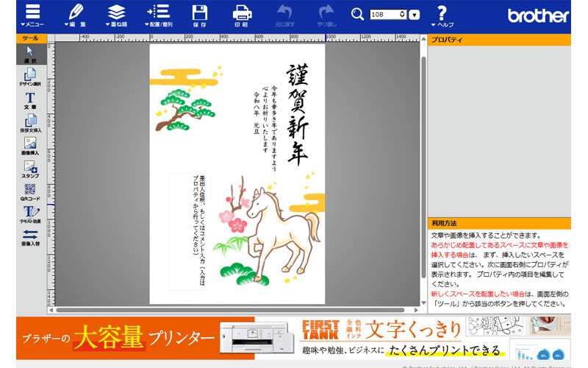
Task: Open the メニュー hamburger menu
Action: [33, 15]
